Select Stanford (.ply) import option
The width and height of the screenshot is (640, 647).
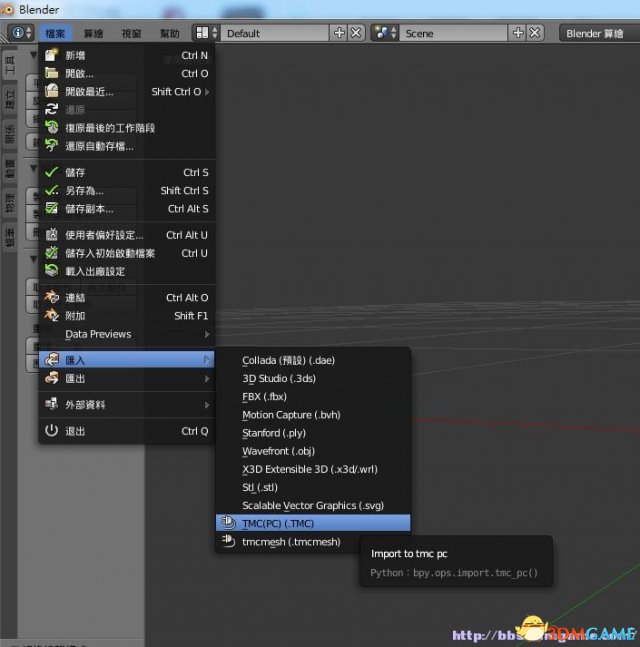[313, 433]
